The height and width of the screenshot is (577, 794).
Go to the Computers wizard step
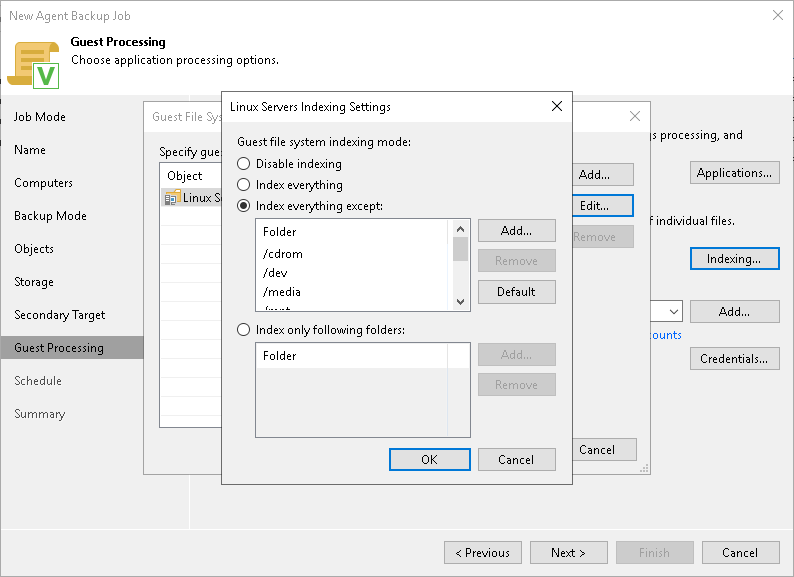[44, 183]
